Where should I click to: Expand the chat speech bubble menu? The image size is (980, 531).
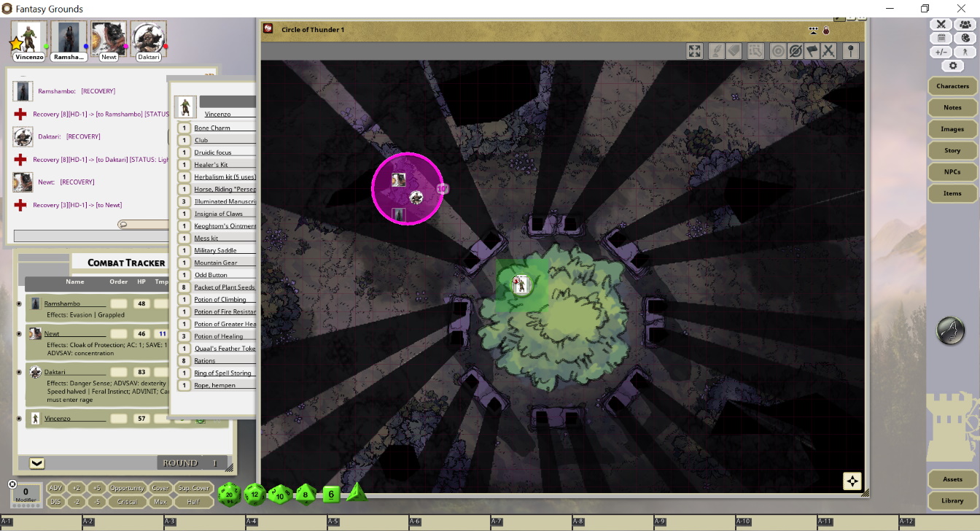pyautogui.click(x=124, y=225)
